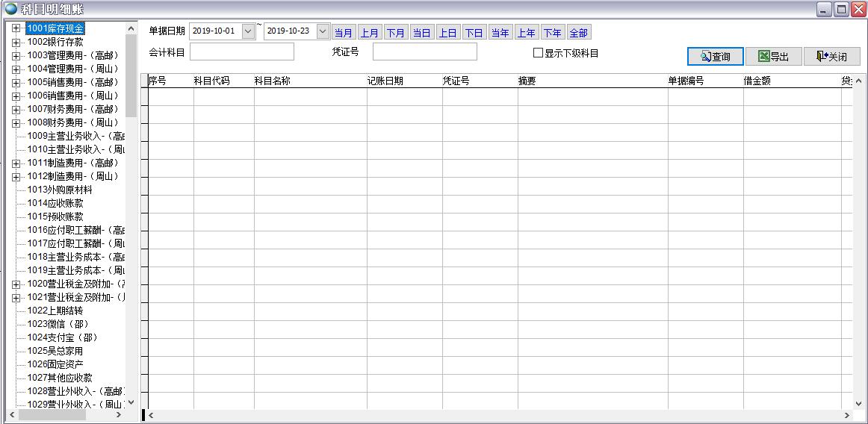Select the 当月 date range shortcut

click(x=344, y=33)
